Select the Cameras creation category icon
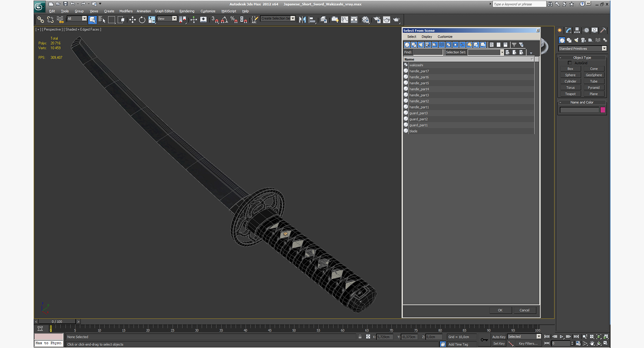644x348 pixels. tap(583, 40)
